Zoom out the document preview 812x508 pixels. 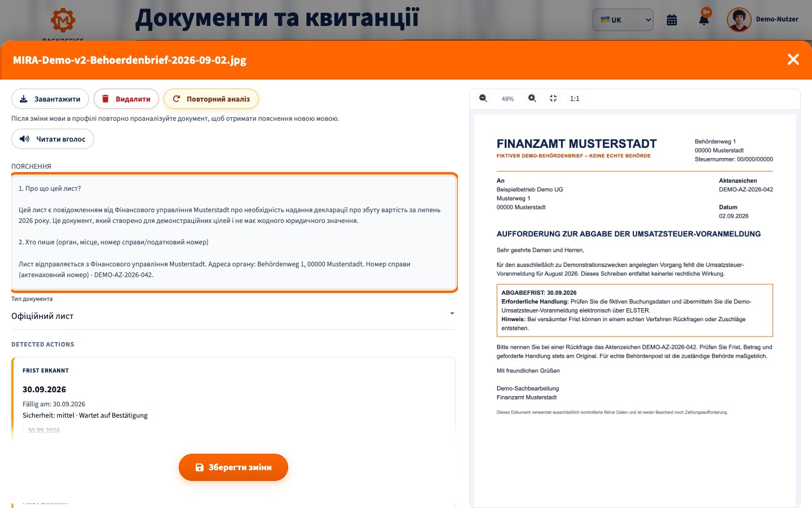(x=483, y=98)
